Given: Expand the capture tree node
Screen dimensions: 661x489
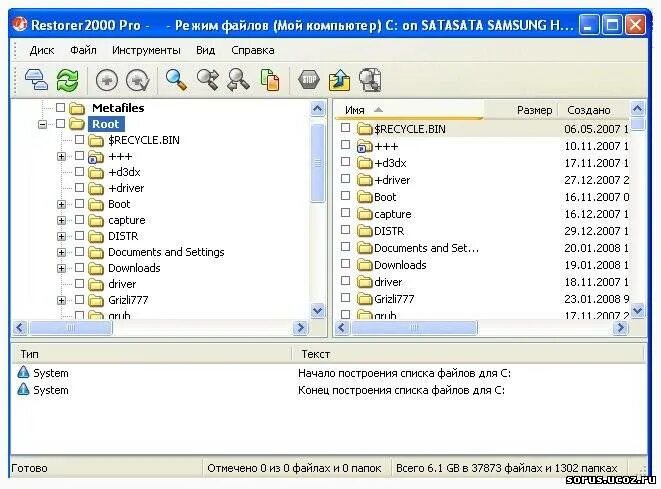Looking at the screenshot, I should 62,220.
